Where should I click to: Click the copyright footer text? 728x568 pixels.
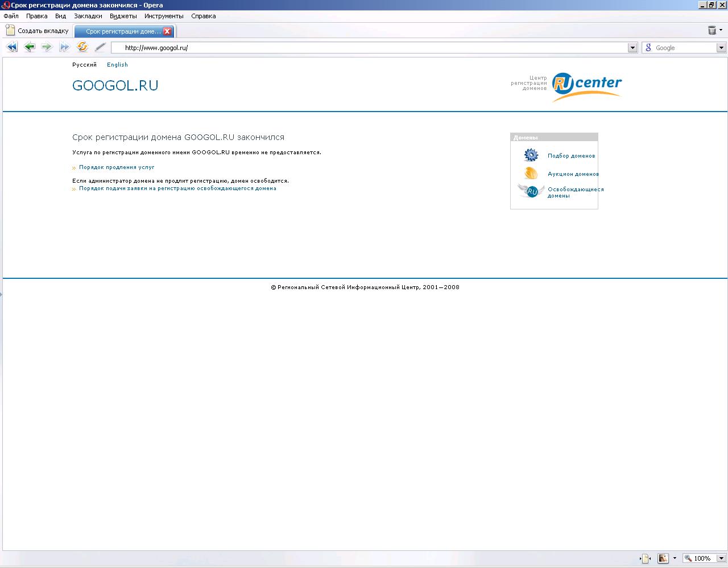[365, 287]
